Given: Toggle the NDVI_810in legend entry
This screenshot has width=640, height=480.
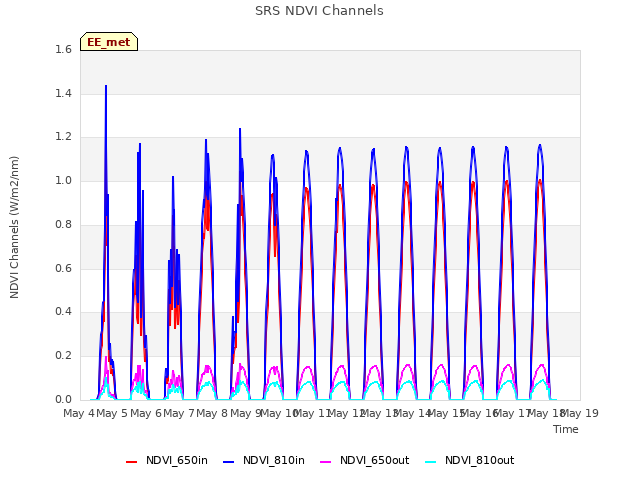Looking at the screenshot, I should (x=264, y=460).
